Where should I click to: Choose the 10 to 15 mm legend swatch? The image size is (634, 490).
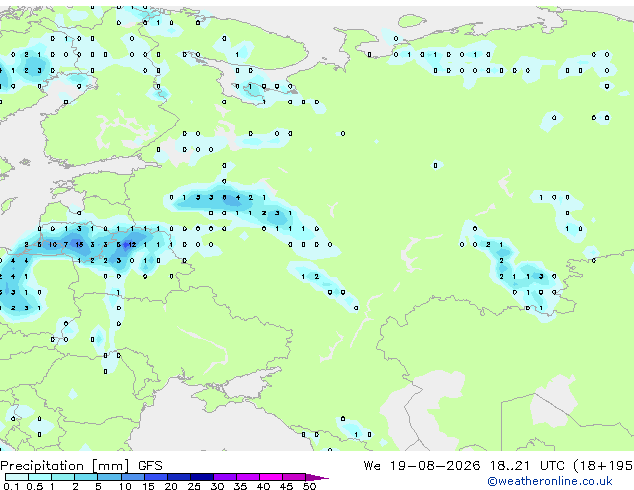(133, 477)
